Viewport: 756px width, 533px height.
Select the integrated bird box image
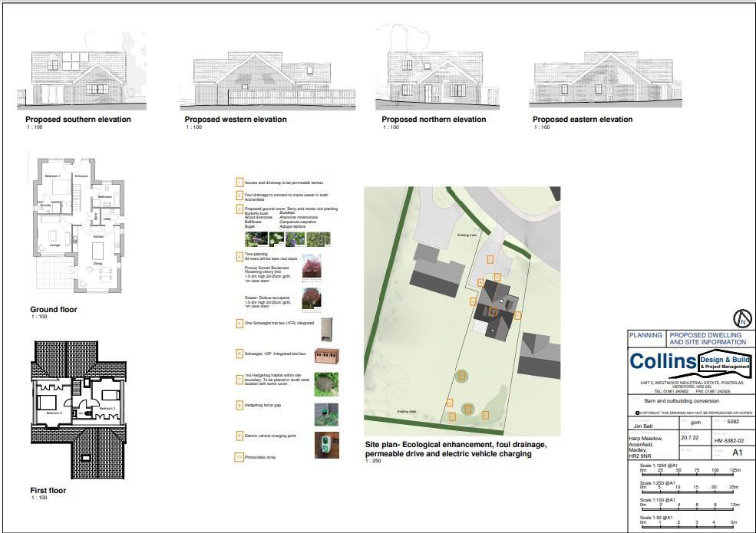(x=327, y=356)
